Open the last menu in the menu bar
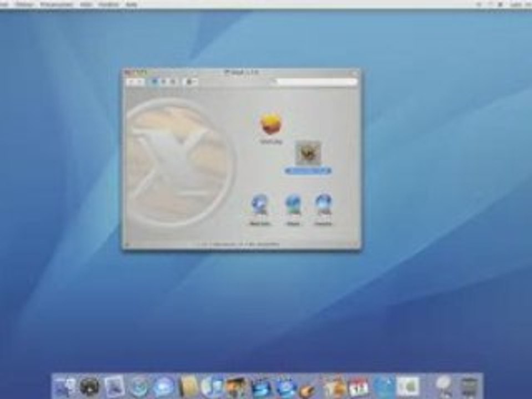 (132, 4)
